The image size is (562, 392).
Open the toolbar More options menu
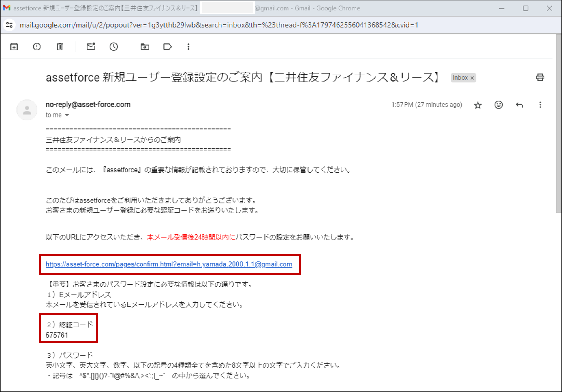coord(188,47)
